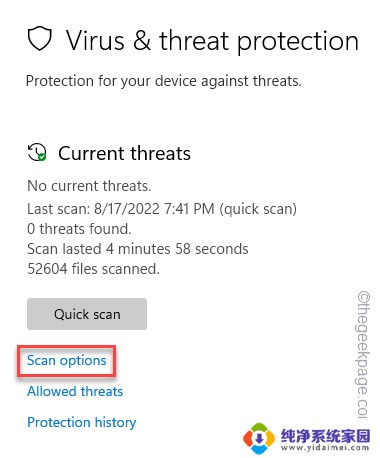Screen dimensions: 380x458
Task: View Protection history
Action: 82,422
